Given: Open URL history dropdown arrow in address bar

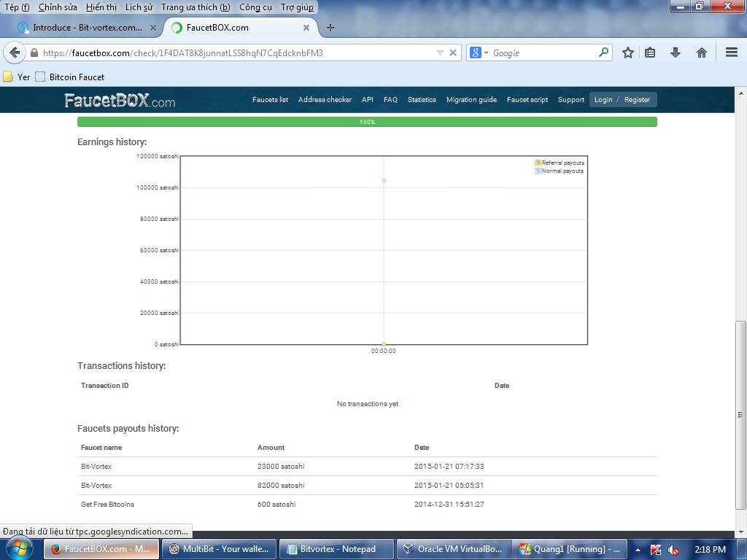Looking at the screenshot, I should click(440, 52).
